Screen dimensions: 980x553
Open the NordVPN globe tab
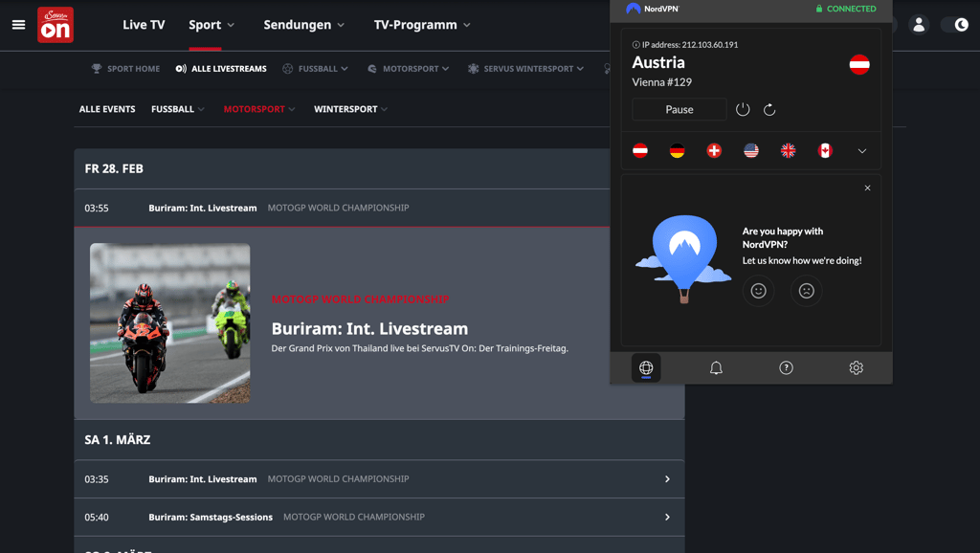(x=646, y=368)
